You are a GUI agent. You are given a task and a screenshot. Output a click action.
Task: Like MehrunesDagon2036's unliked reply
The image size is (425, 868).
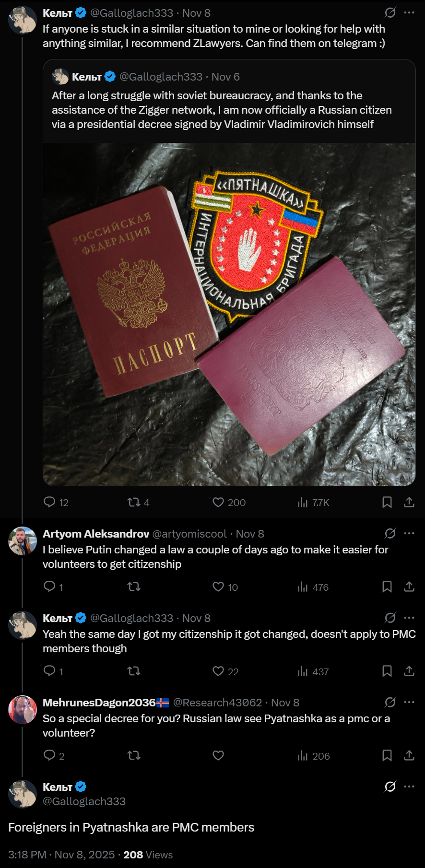coord(218,755)
